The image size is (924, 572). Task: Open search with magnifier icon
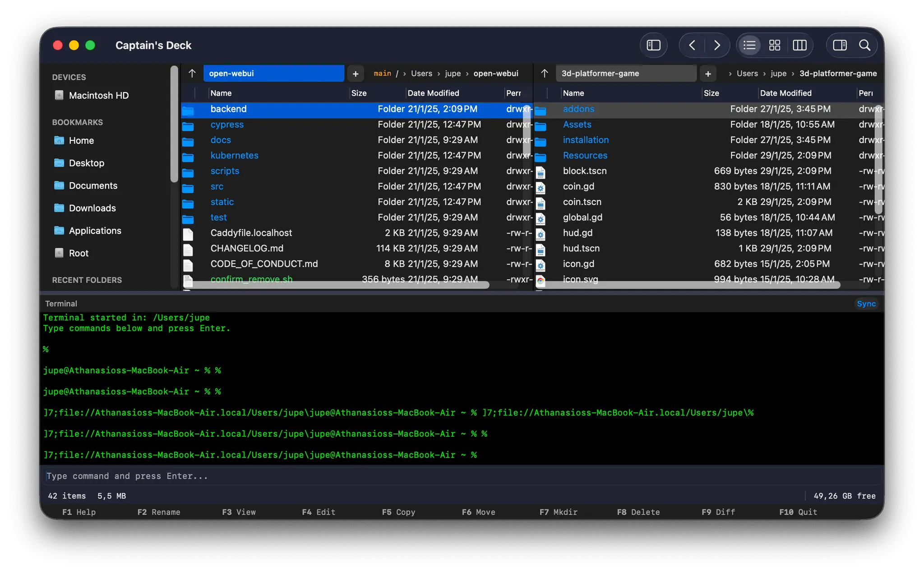click(864, 45)
